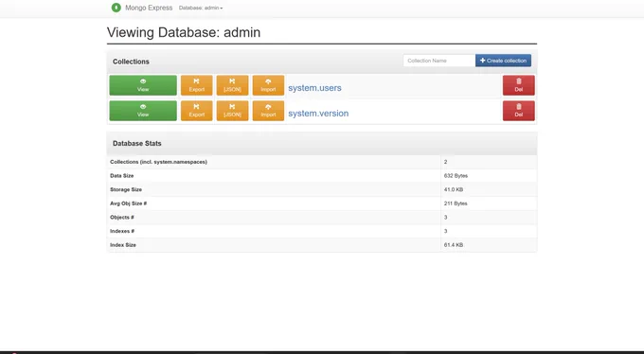Select the 41.0 KB storage value

(454, 189)
